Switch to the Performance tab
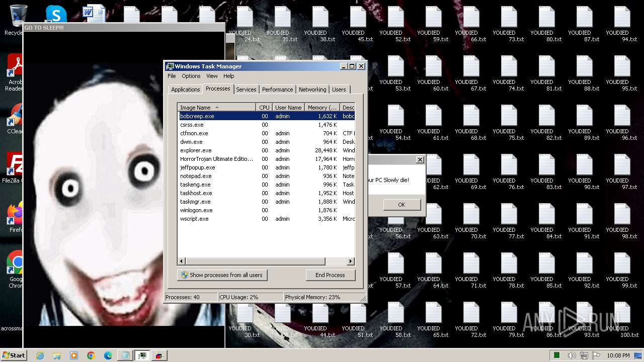The width and height of the screenshot is (644, 362). tap(277, 89)
